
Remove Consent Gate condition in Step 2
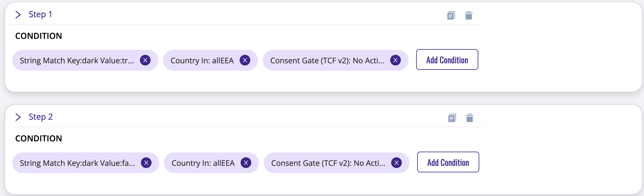tap(396, 163)
